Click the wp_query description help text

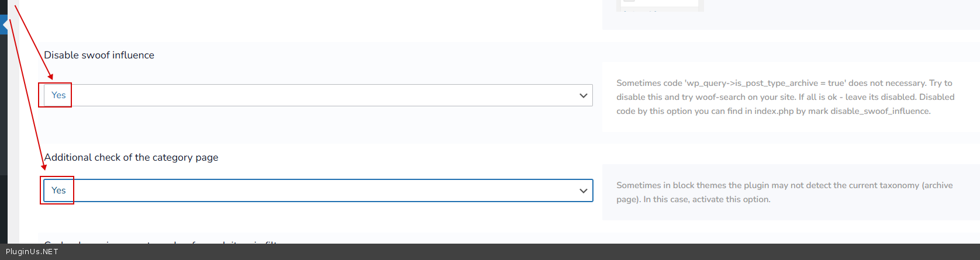click(x=785, y=84)
